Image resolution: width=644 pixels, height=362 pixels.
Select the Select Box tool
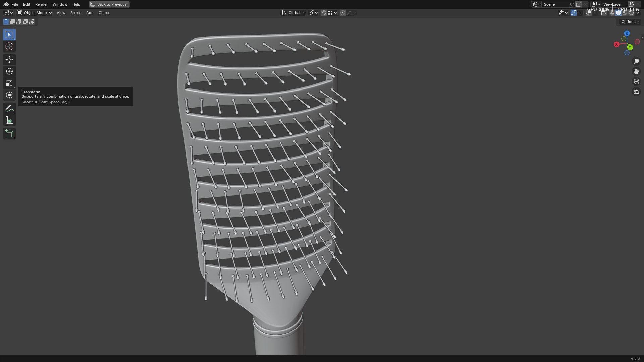point(9,35)
